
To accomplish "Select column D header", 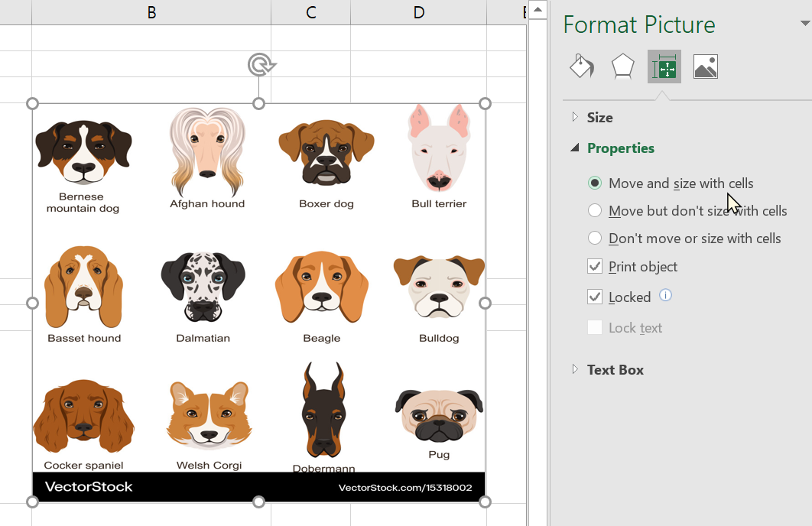I will 418,12.
